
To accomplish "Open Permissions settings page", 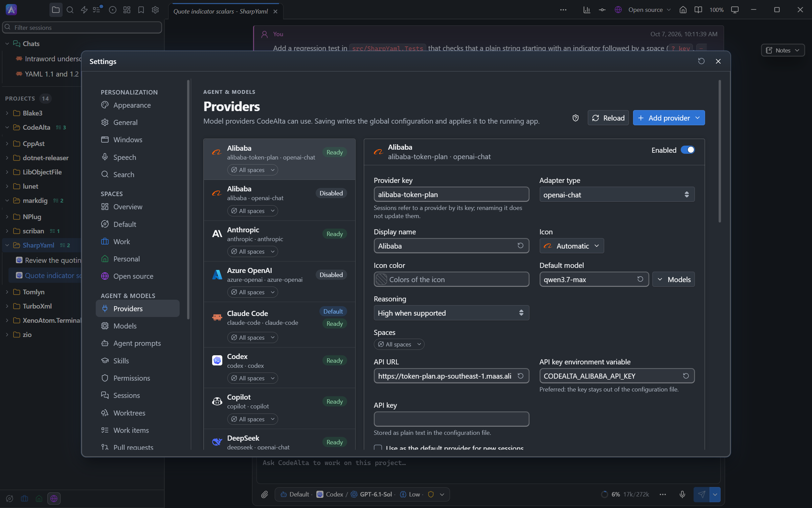I will click(x=137, y=378).
